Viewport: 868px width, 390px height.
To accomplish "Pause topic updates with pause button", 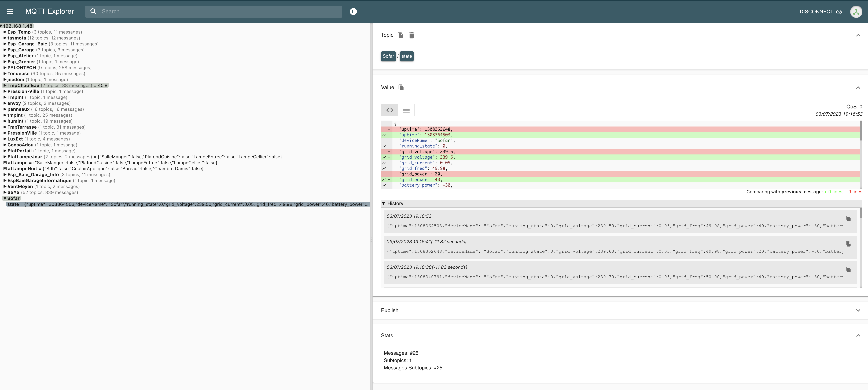I will (353, 12).
